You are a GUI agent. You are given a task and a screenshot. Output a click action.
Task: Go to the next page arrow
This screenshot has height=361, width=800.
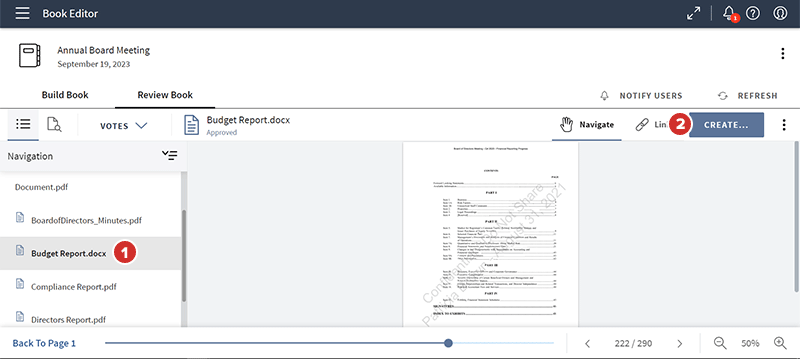coord(679,344)
